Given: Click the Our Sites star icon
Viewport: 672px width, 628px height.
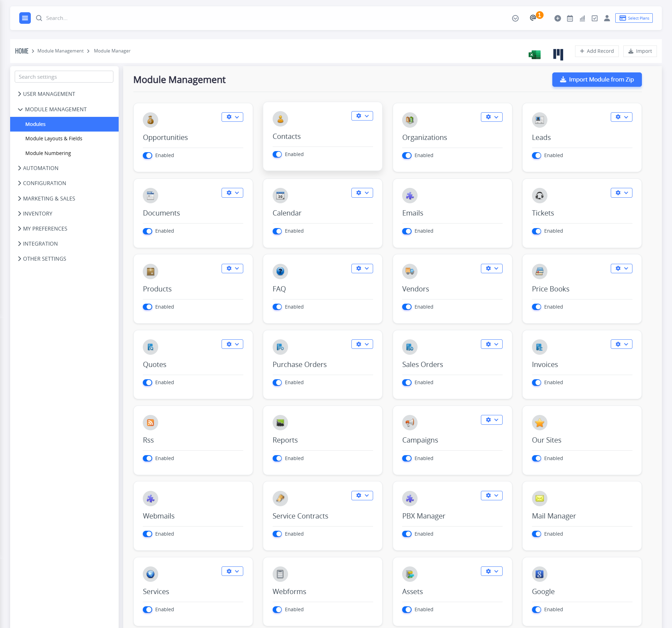Looking at the screenshot, I should point(540,423).
